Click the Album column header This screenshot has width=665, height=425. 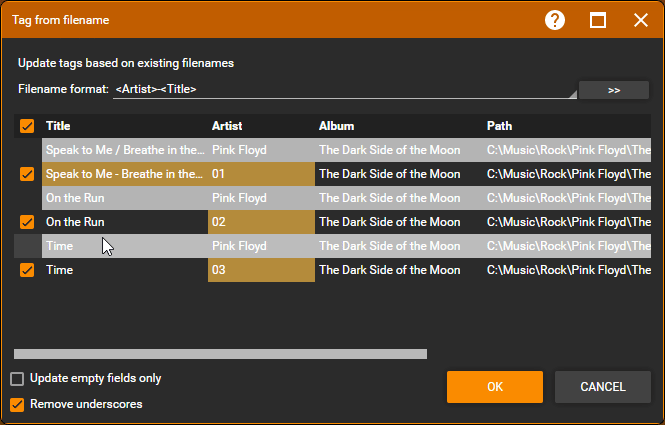[x=336, y=126]
